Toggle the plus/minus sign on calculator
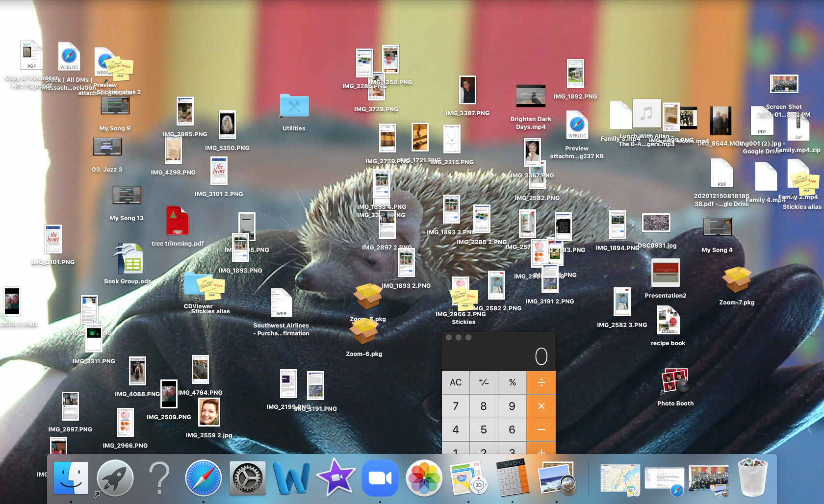 click(x=484, y=382)
